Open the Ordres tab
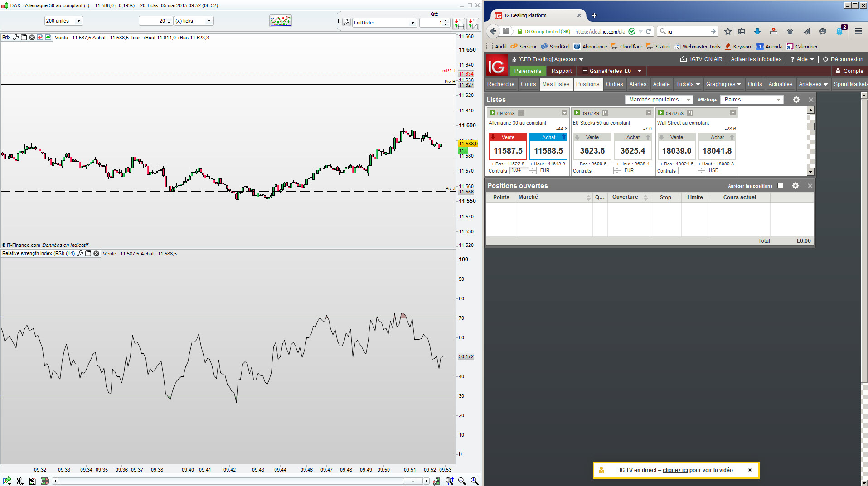Image resolution: width=868 pixels, height=486 pixels. click(614, 84)
